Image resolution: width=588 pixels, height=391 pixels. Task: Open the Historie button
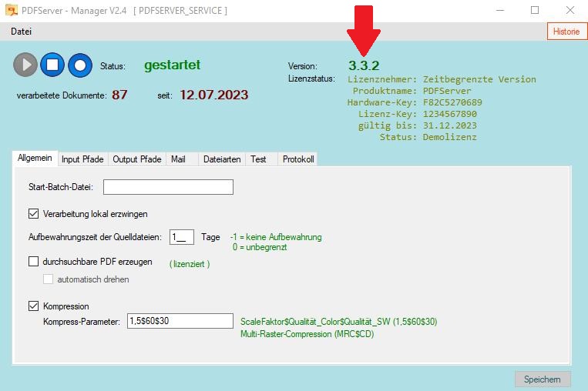[x=566, y=32]
